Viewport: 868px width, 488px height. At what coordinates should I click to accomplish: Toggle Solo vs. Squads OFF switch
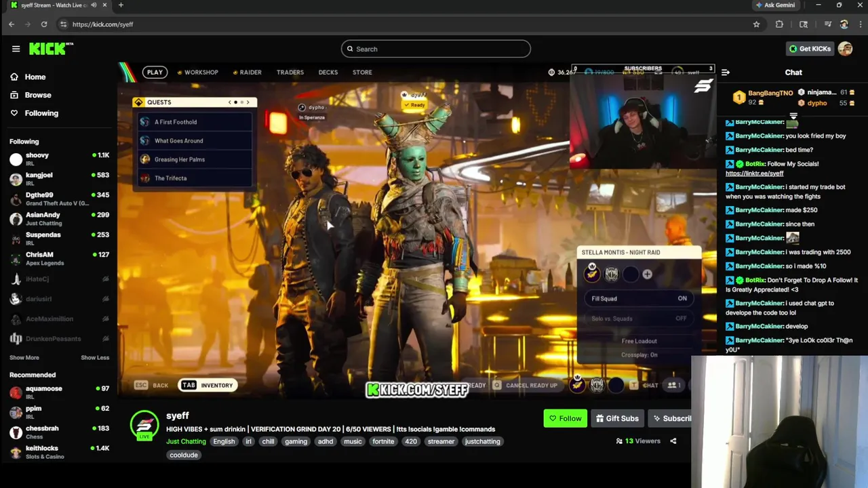(639, 319)
